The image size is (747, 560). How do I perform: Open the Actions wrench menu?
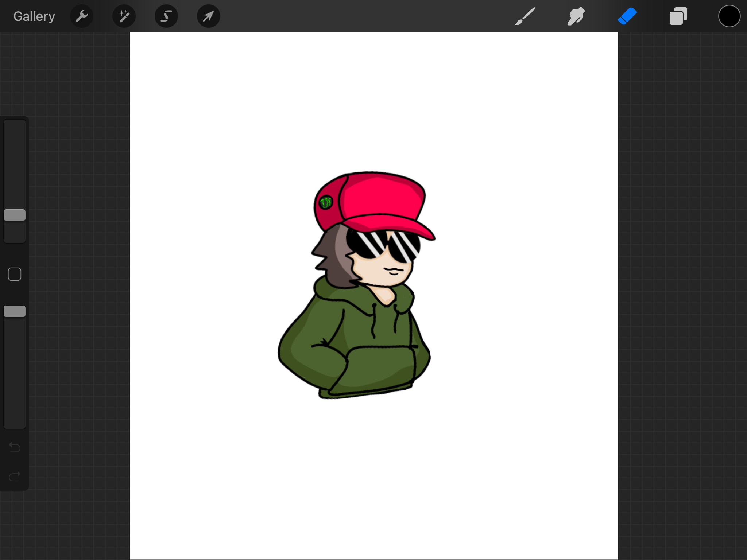82,16
